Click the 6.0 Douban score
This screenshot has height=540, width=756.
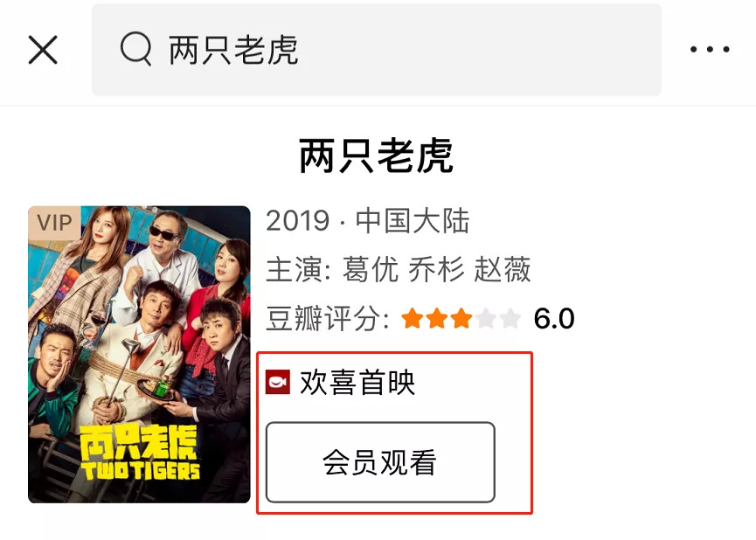pyautogui.click(x=554, y=319)
